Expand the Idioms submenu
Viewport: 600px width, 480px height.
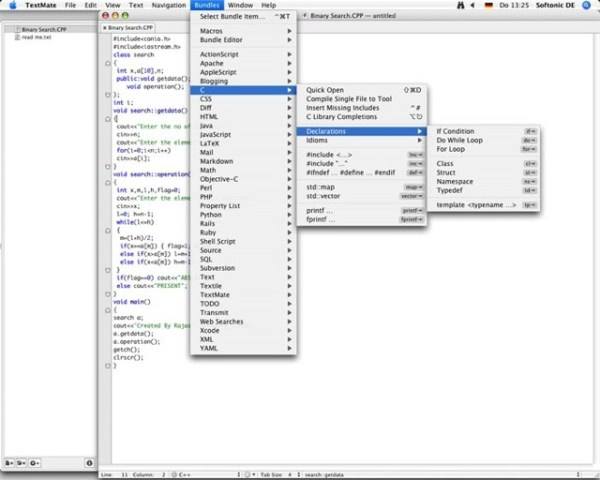(x=362, y=140)
